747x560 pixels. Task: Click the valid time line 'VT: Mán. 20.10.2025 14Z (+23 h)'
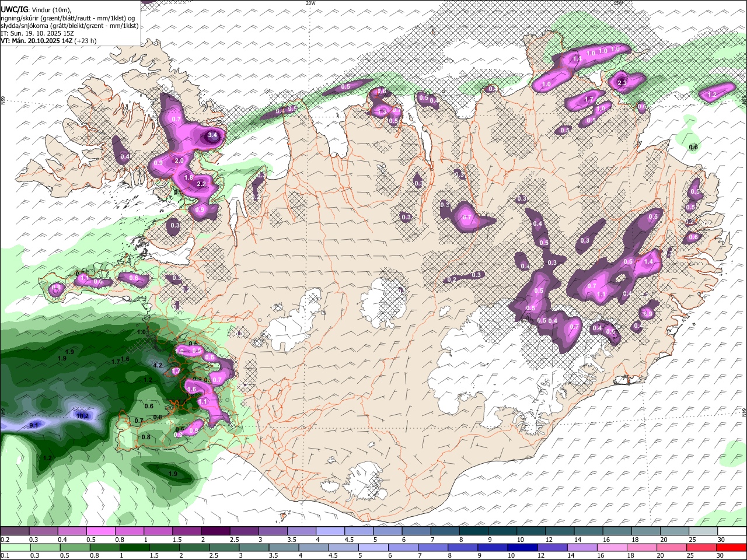(x=48, y=41)
